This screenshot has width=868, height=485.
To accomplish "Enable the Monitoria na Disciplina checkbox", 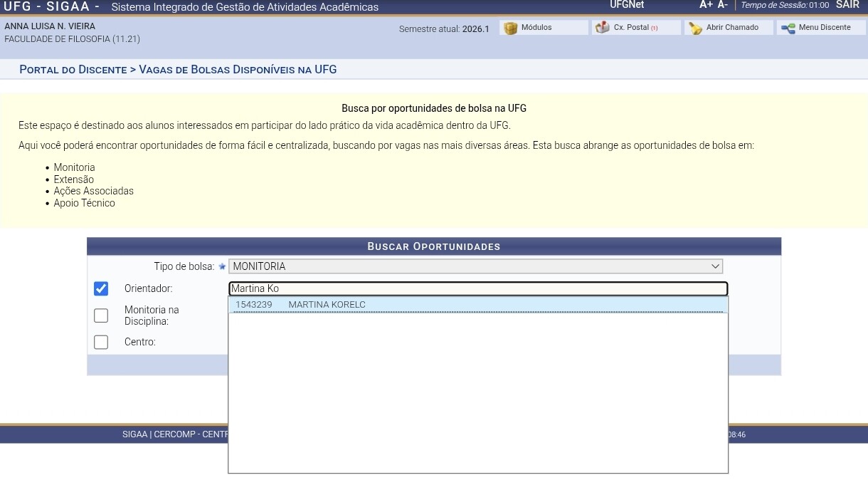I will click(101, 315).
